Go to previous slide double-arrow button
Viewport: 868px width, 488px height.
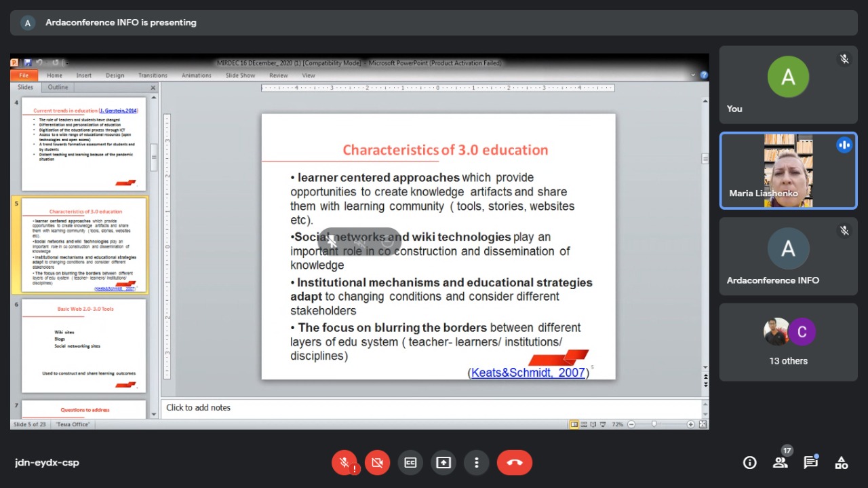705,376
